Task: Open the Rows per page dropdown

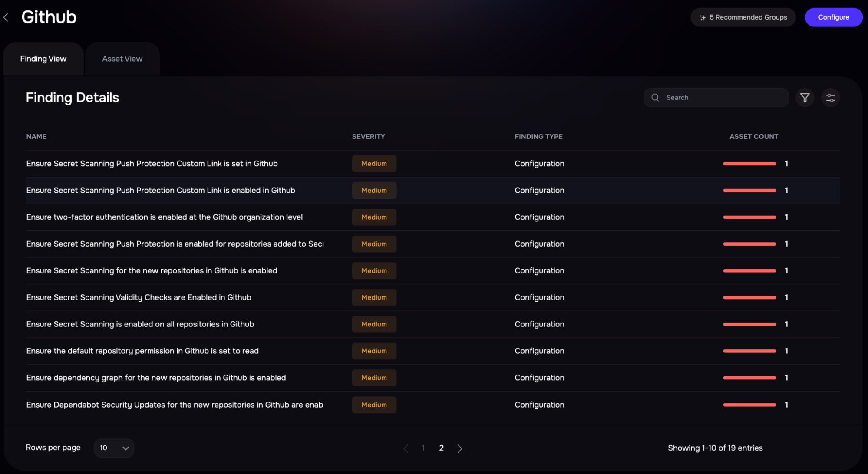Action: click(114, 448)
